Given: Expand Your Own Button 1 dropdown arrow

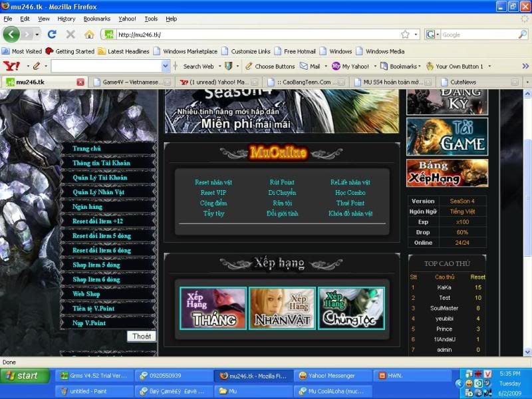Looking at the screenshot, I should [x=489, y=66].
